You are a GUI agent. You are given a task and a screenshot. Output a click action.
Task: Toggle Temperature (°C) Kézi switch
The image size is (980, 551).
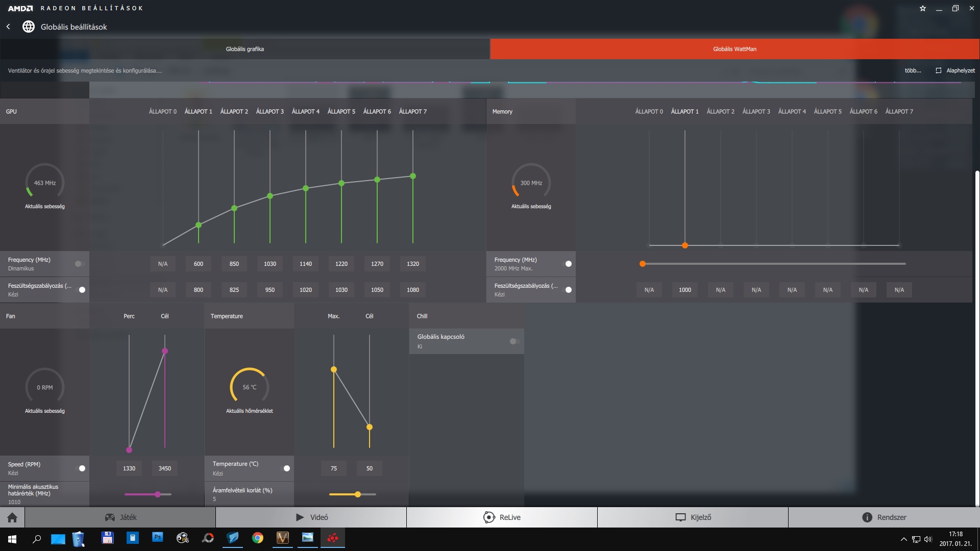(x=286, y=468)
